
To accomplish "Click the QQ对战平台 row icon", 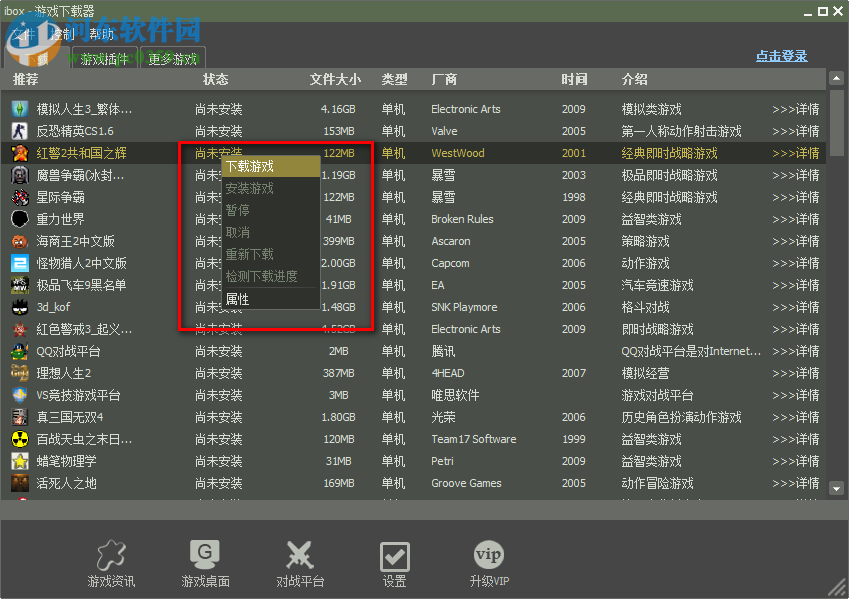I will pos(20,350).
